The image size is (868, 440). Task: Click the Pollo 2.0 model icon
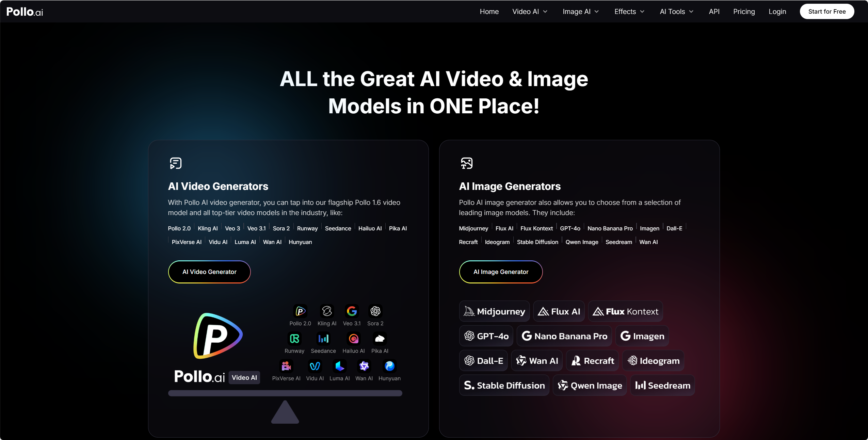[x=300, y=311]
